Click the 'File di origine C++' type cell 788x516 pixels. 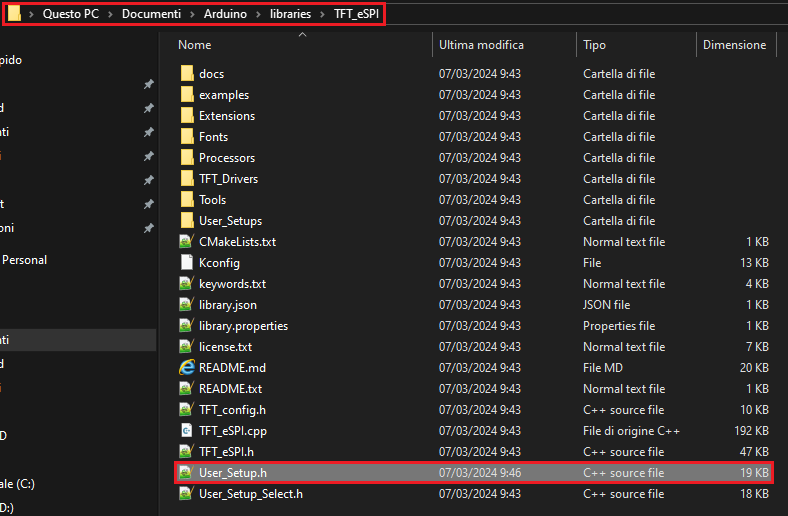[x=631, y=431]
